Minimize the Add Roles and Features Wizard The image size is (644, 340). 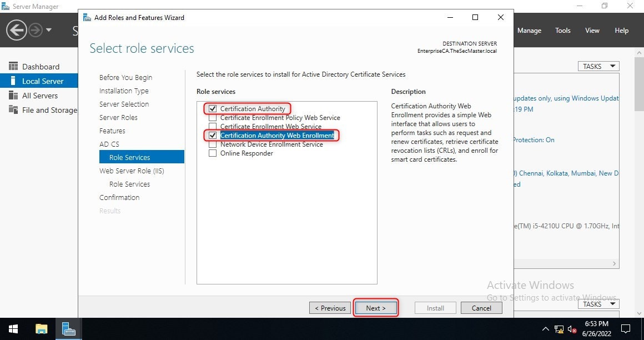tap(451, 17)
